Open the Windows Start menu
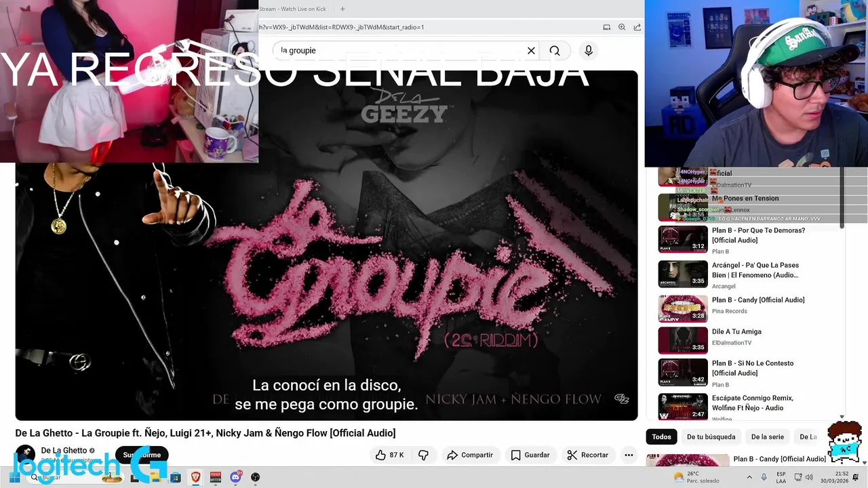868x488 pixels. 14,477
